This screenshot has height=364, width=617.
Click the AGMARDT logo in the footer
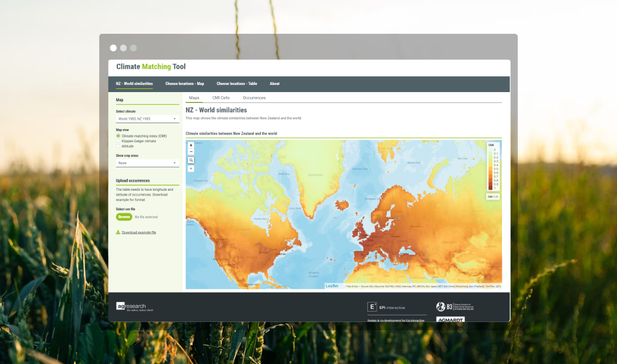point(451,319)
